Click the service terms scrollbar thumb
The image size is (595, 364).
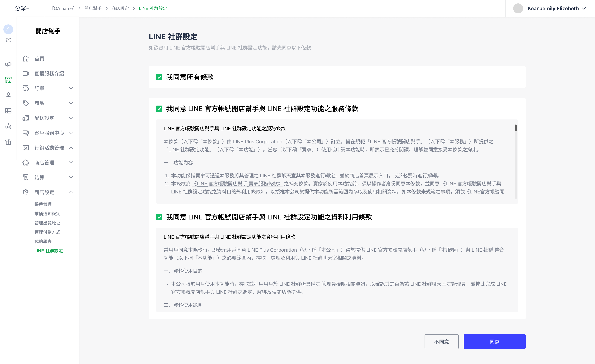[x=516, y=128]
